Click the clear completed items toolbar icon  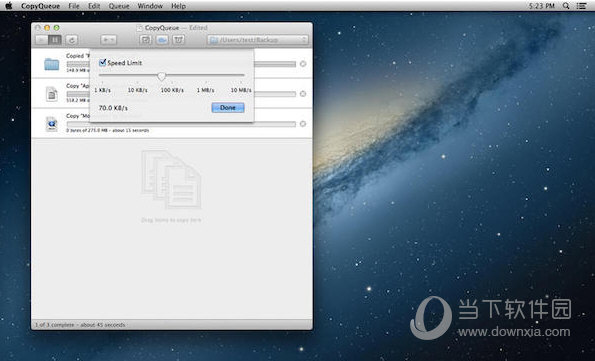pos(179,39)
